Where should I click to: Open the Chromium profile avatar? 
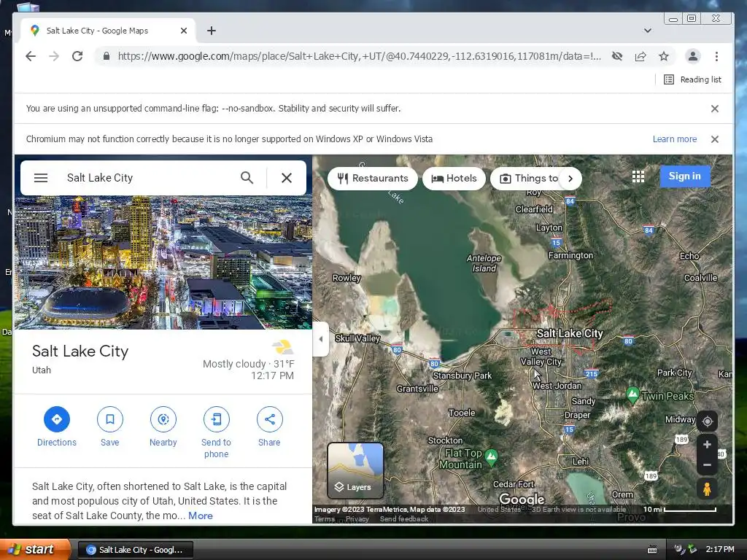click(693, 56)
